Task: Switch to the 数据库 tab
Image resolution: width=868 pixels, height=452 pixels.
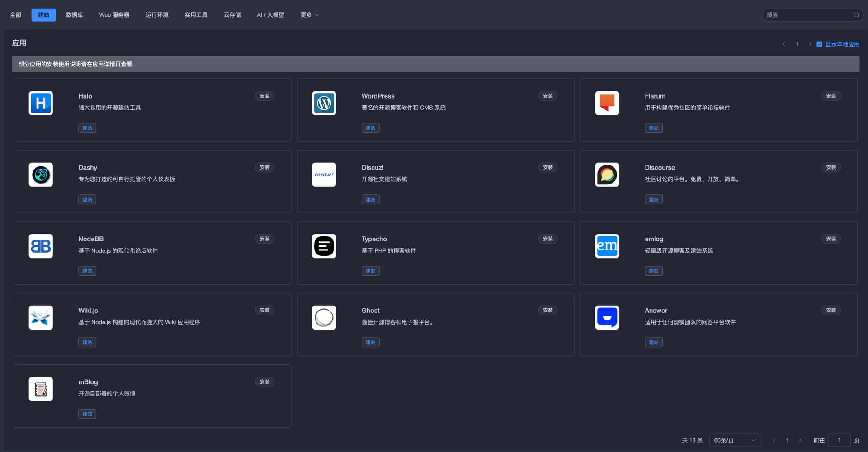Action: (x=74, y=15)
